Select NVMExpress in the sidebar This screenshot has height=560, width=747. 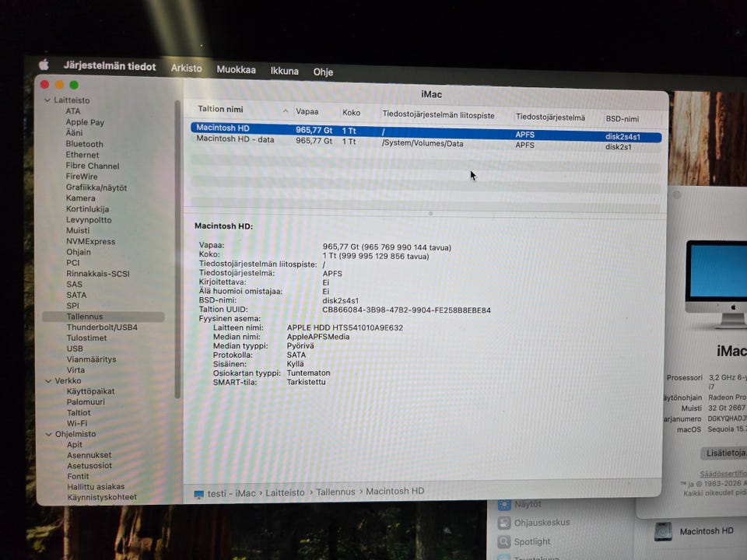[x=90, y=241]
